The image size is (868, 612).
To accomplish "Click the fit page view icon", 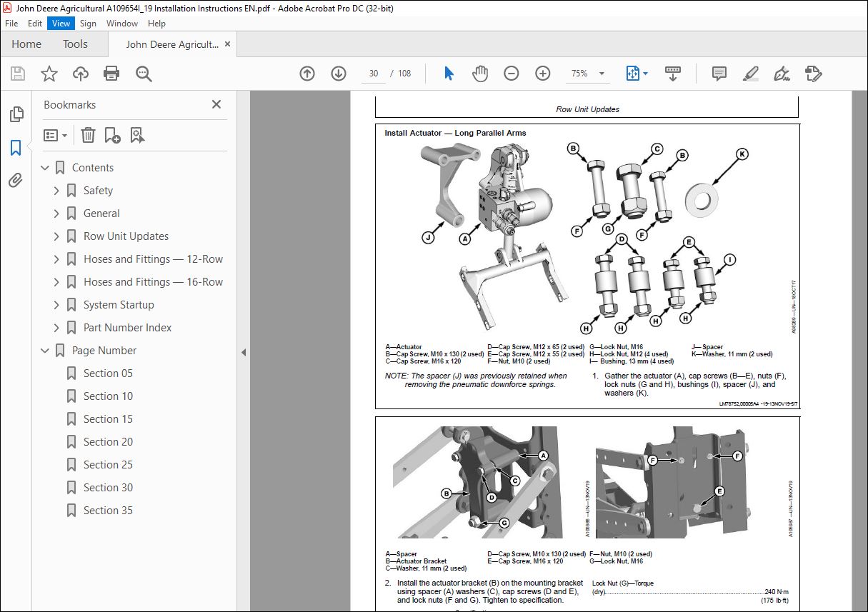I will coord(632,74).
